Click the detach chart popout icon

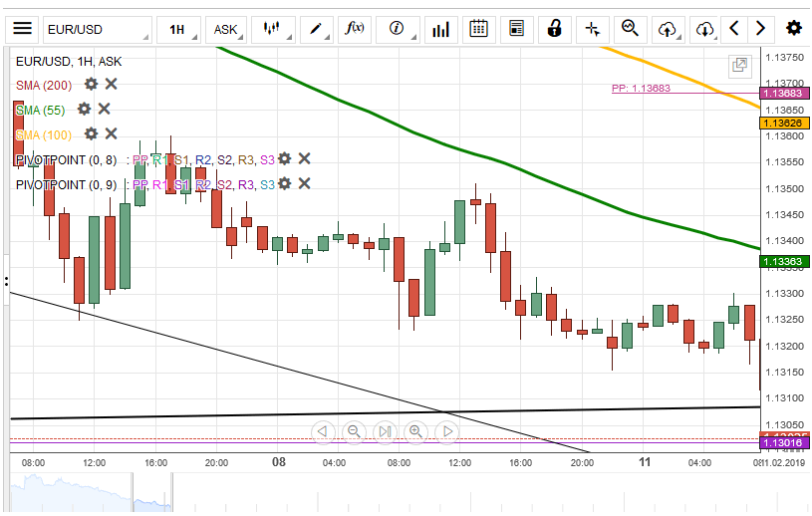tap(739, 66)
